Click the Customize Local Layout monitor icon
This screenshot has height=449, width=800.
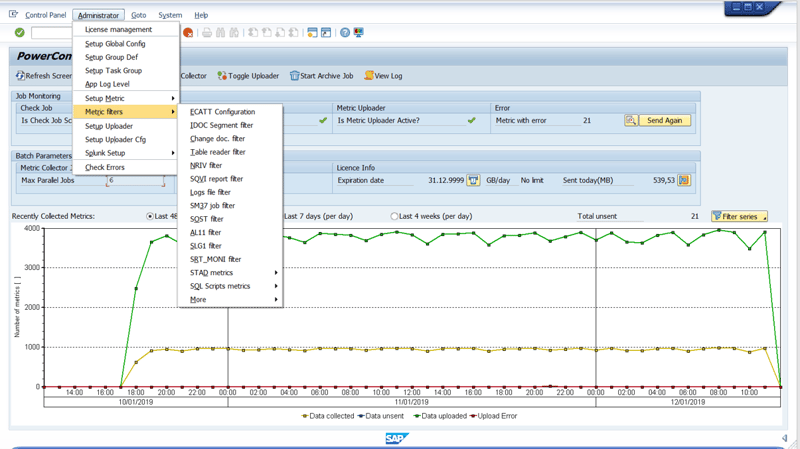(x=358, y=33)
